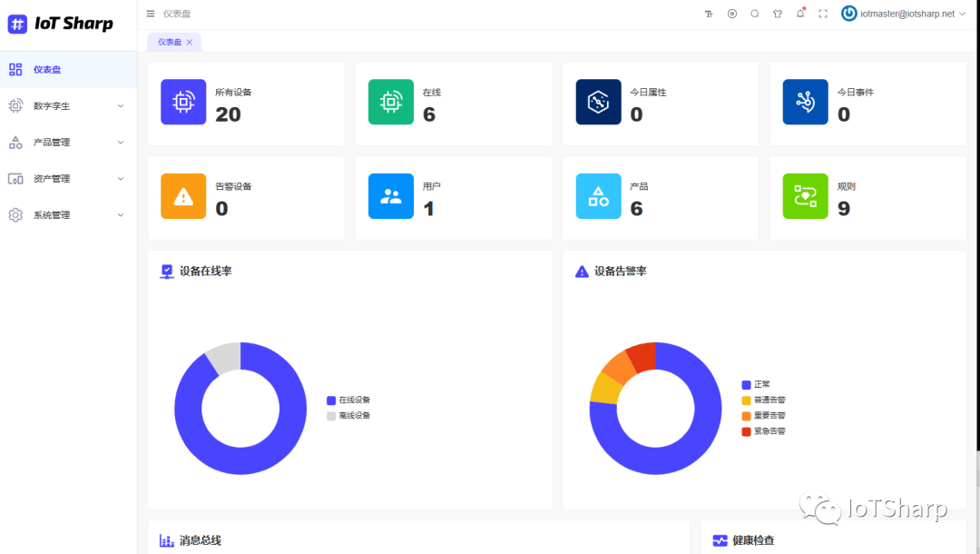Toggle 紧急告警 legend entry in alarm chart
Screen dimensions: 980x554
pos(763,431)
